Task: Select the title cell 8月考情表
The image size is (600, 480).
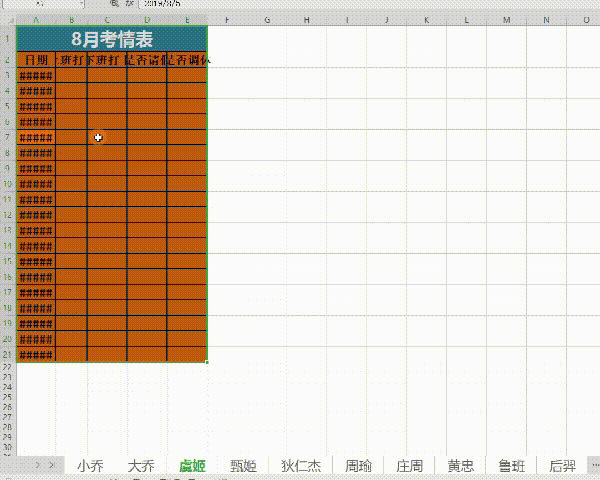Action: click(x=112, y=39)
